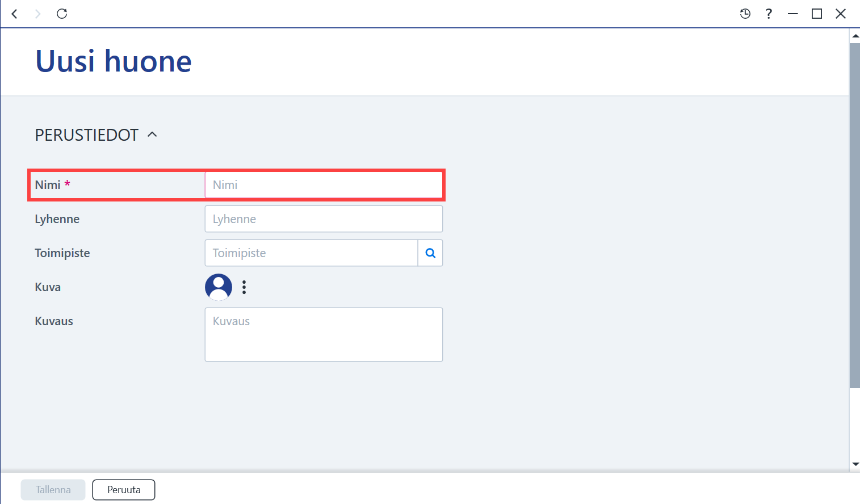Screen dimensions: 860x504
Task: Open the history clock icon
Action: click(745, 14)
